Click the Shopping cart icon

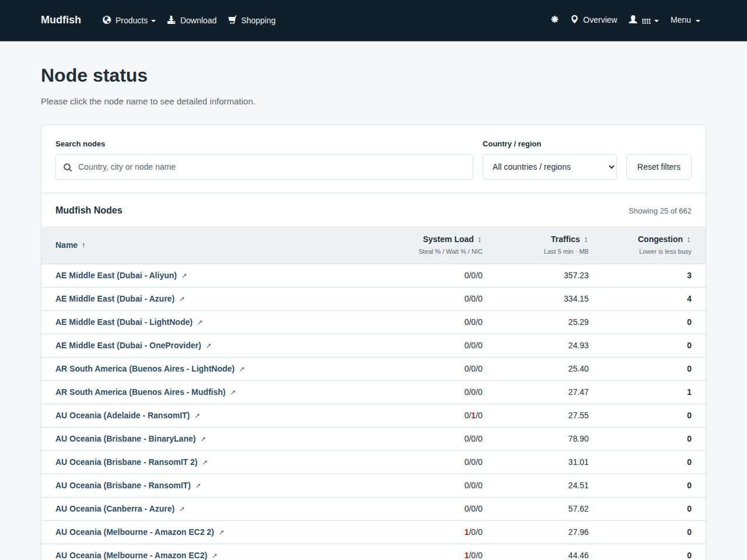[x=232, y=20]
